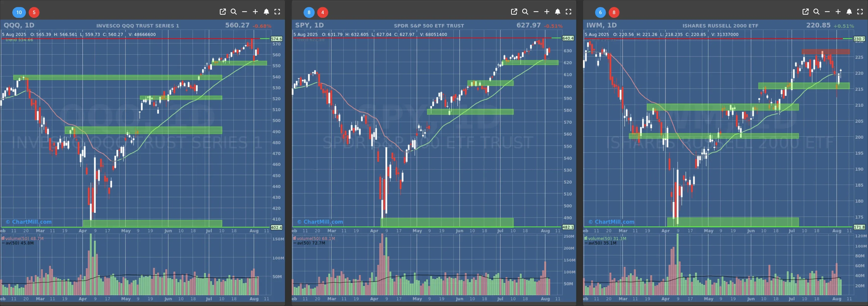Click the 574.6 resistance price tag on QQQ
Screen dimensions: 868x306
click(x=277, y=39)
